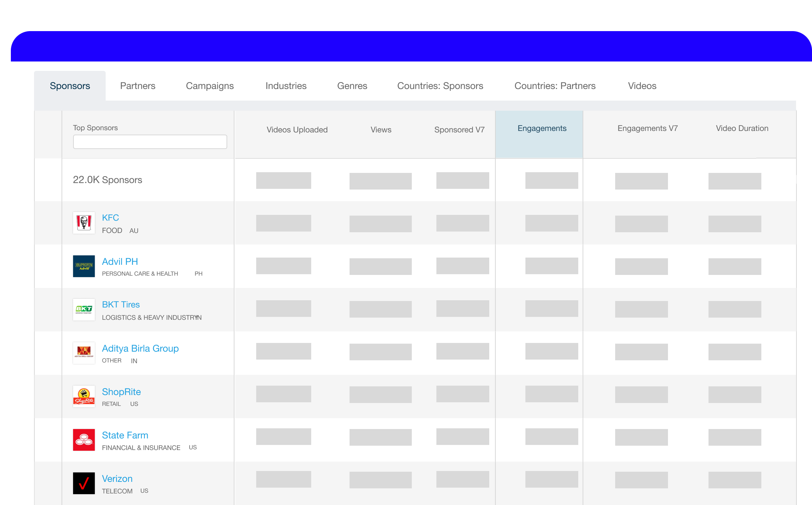
Task: Open the State Farm sponsor link
Action: pyautogui.click(x=125, y=435)
